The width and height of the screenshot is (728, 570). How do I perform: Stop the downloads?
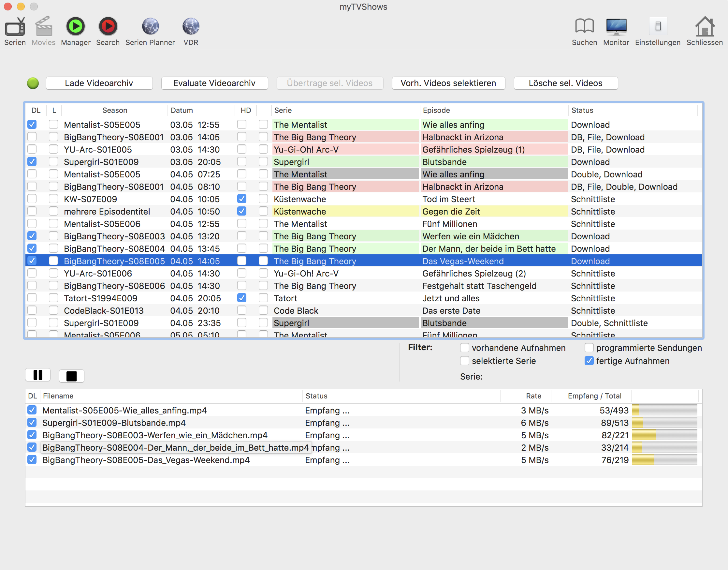(71, 375)
